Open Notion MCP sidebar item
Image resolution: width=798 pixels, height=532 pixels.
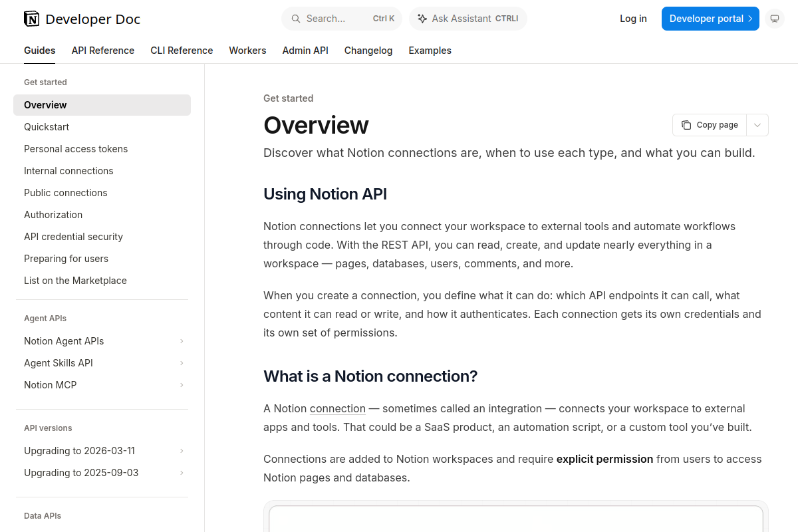(x=102, y=385)
